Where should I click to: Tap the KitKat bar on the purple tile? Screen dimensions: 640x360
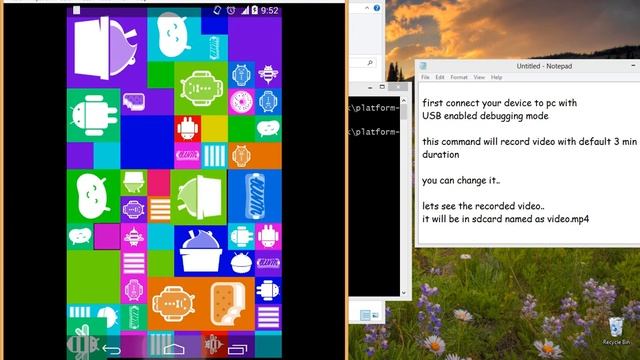click(x=133, y=101)
